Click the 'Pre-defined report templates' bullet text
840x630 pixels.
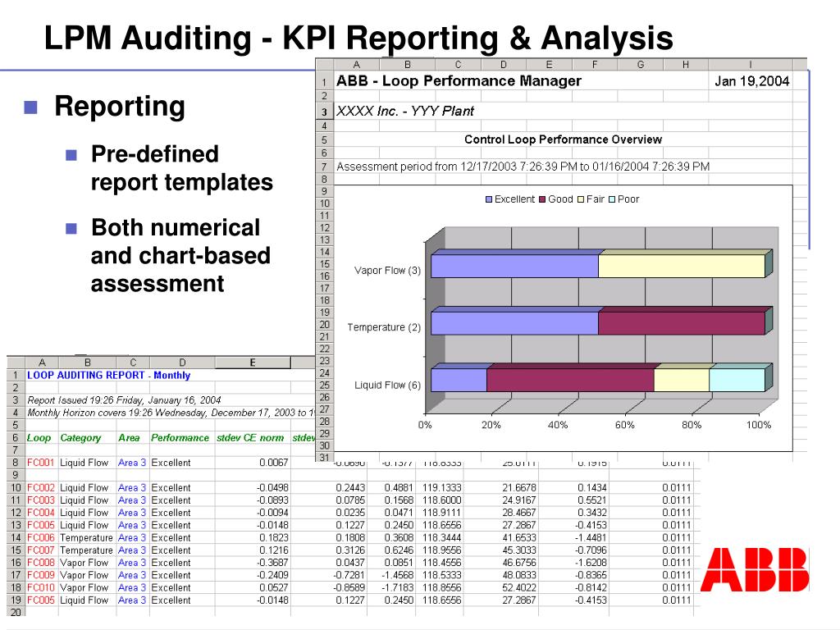click(181, 167)
